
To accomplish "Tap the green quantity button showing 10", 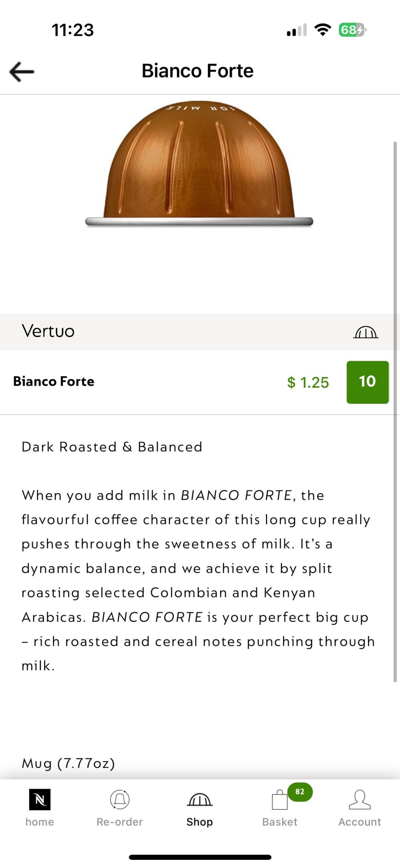I will coord(367,382).
